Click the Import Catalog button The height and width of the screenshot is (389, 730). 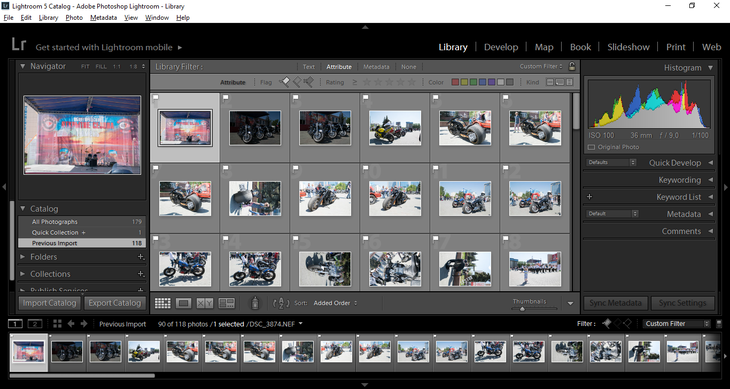[x=49, y=303]
